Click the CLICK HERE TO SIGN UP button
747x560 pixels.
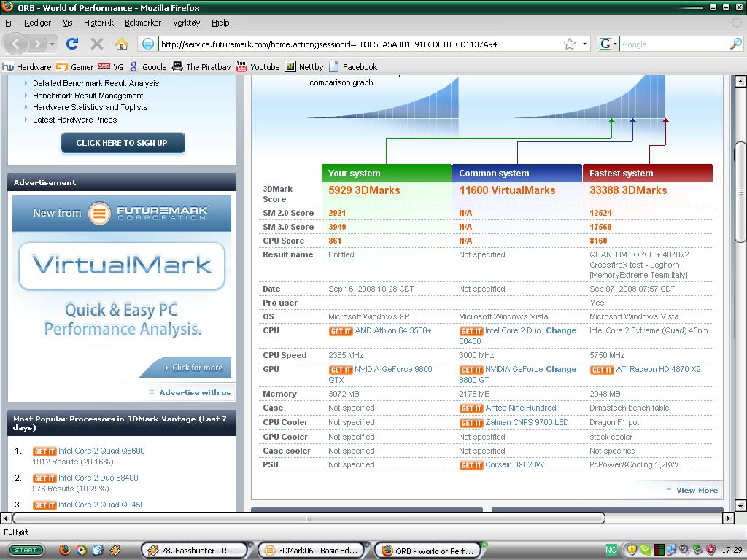(x=123, y=143)
